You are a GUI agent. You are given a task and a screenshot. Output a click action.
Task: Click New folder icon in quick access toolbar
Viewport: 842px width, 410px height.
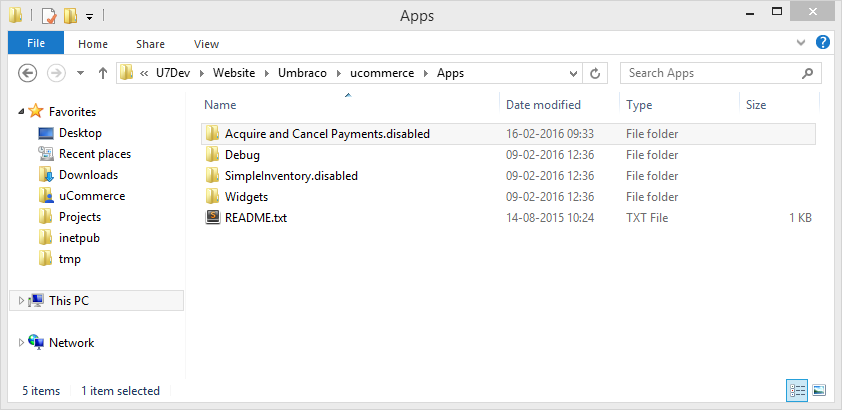[x=70, y=16]
